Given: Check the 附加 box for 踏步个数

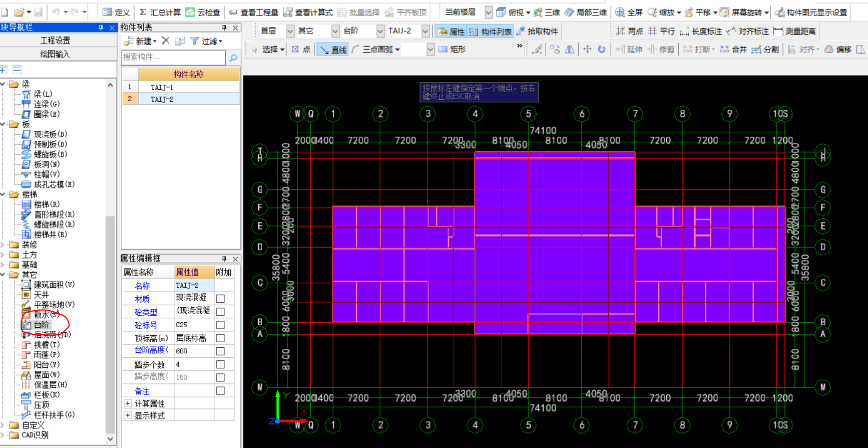Looking at the screenshot, I should point(220,364).
